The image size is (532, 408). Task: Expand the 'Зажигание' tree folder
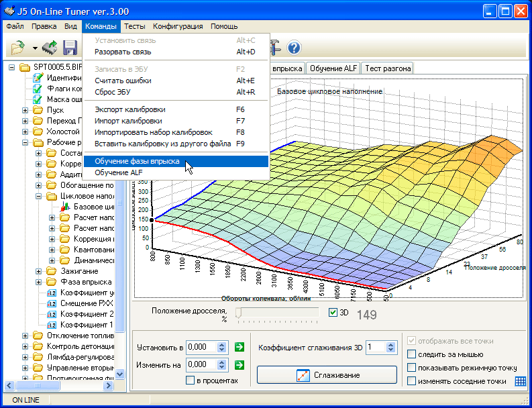pyautogui.click(x=38, y=271)
